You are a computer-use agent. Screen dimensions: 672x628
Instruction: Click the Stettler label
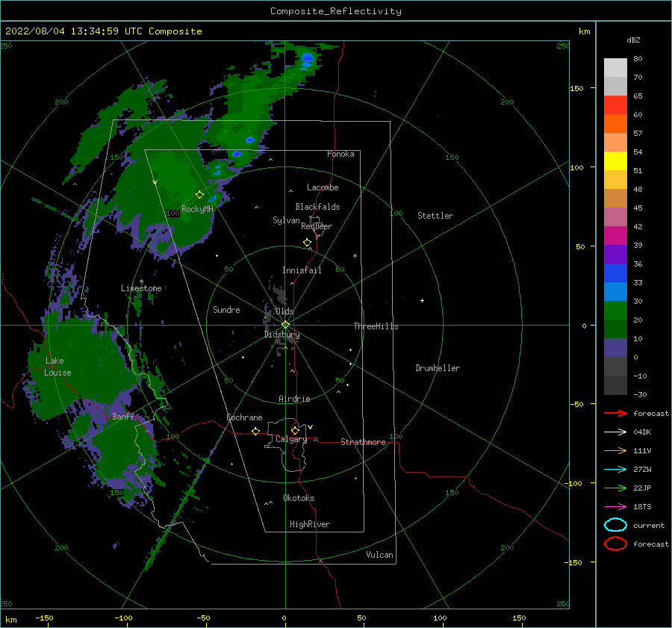(x=435, y=216)
